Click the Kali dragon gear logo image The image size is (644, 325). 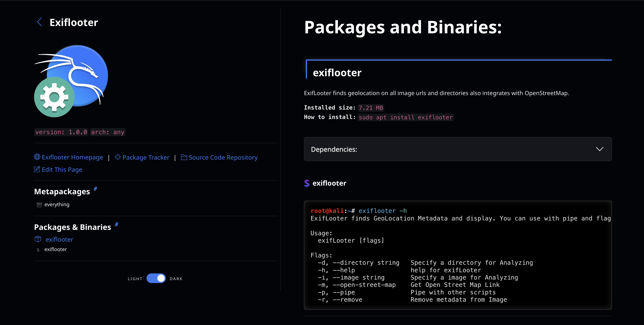71,81
